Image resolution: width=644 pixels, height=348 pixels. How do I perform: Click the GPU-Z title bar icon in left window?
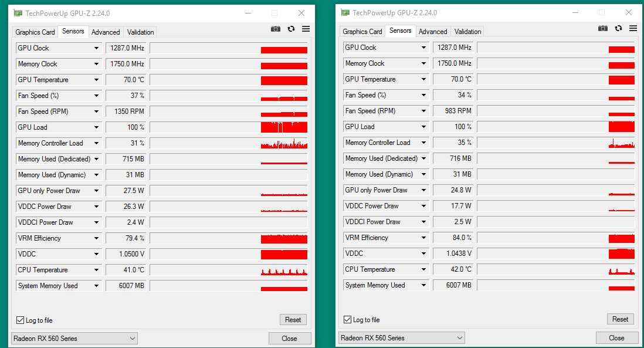point(18,13)
